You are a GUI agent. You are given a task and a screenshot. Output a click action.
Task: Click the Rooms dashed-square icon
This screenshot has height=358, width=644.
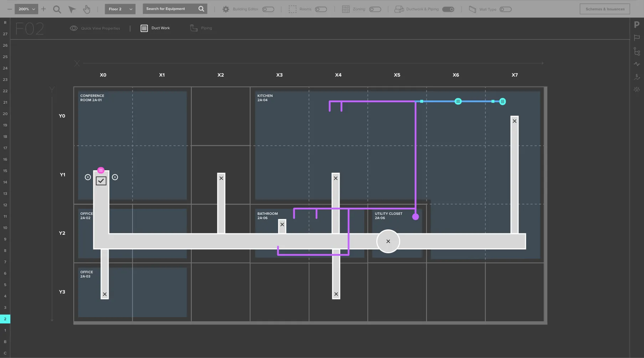tap(293, 9)
